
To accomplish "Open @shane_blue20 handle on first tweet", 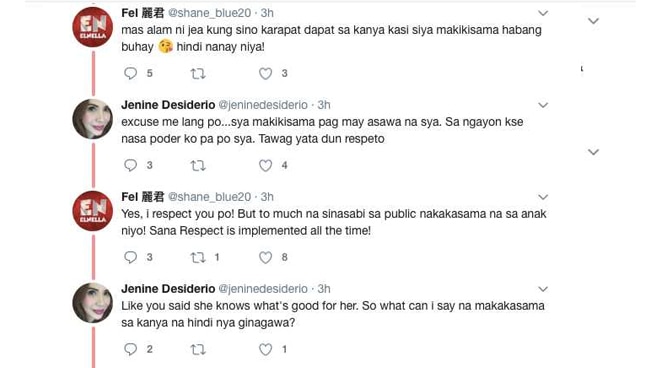I will coord(209,13).
